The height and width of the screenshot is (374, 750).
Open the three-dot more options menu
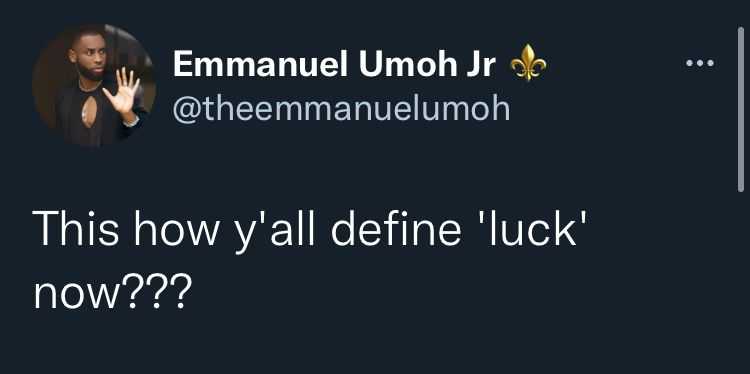click(700, 63)
